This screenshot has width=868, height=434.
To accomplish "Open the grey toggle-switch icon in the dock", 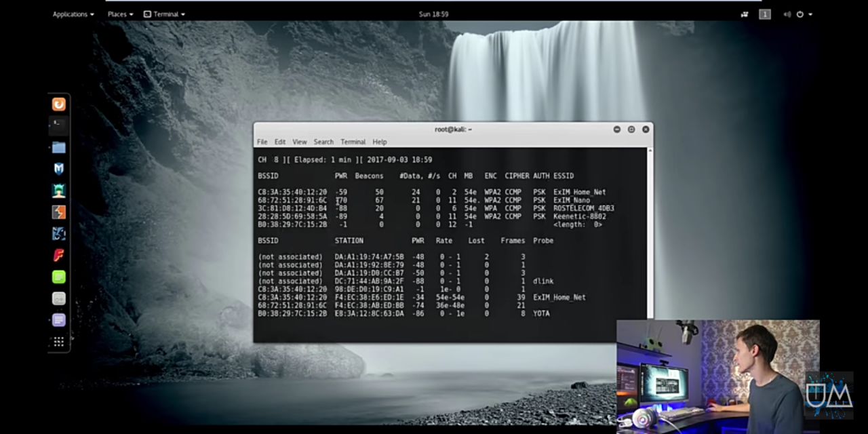I will click(x=59, y=298).
